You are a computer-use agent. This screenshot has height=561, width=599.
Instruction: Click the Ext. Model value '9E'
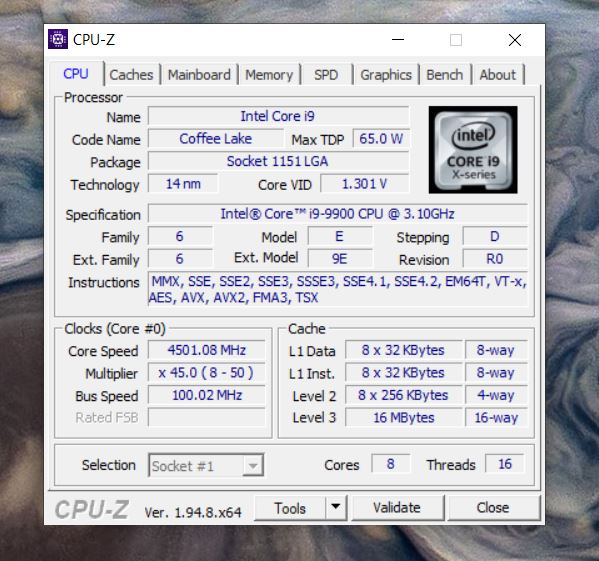(340, 259)
